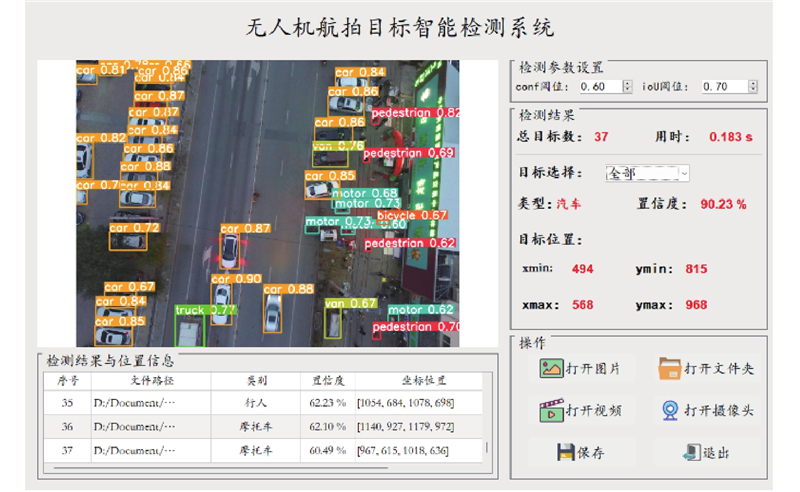The height and width of the screenshot is (492, 800).
Task: Click the 总目标数 value 37
Action: (x=601, y=137)
